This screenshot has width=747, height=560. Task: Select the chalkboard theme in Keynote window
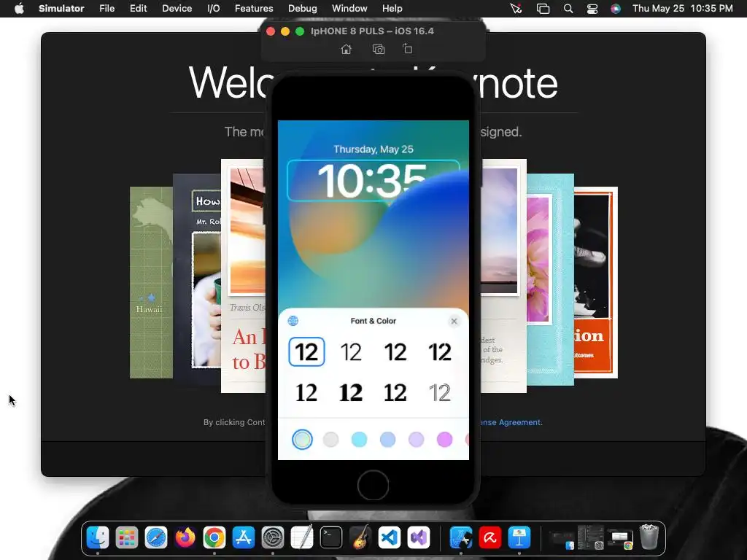point(197,279)
